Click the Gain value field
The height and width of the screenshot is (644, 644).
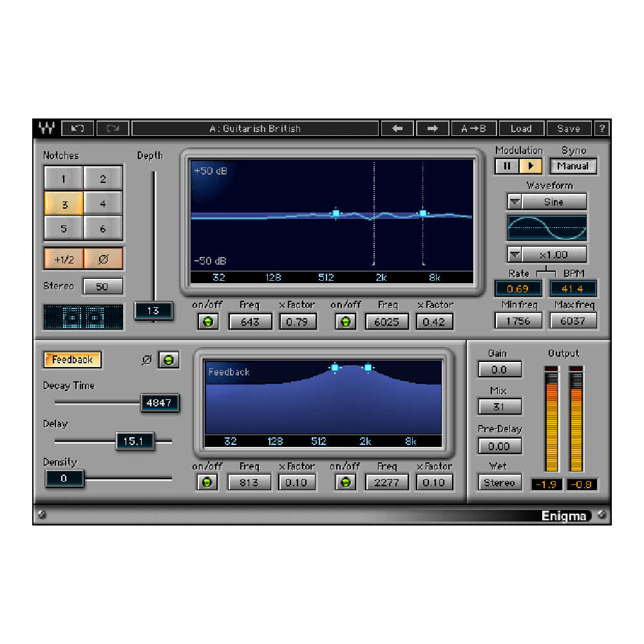pyautogui.click(x=500, y=370)
